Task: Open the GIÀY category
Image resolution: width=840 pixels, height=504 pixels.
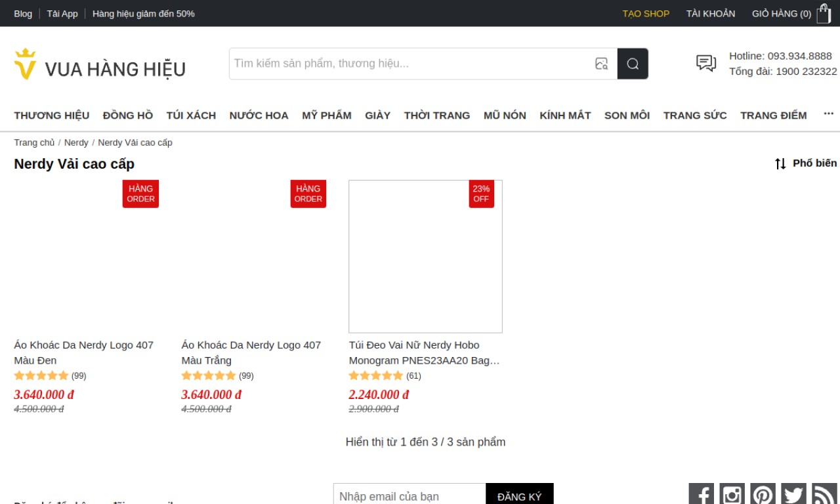Action: point(378,115)
